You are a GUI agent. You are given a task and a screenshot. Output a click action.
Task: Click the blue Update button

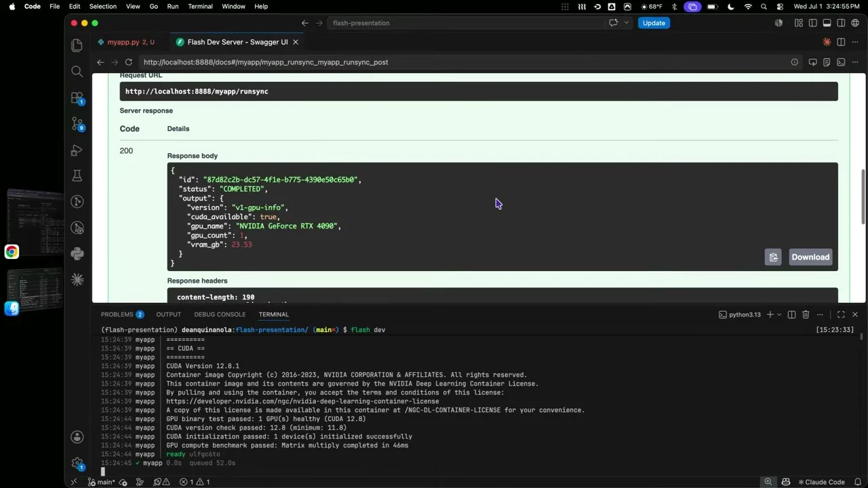click(654, 23)
